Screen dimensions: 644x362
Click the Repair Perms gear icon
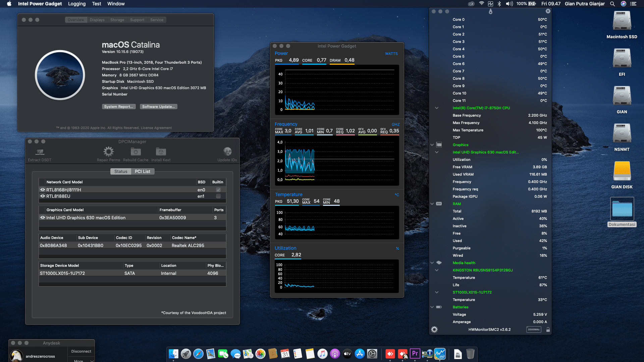(x=108, y=152)
